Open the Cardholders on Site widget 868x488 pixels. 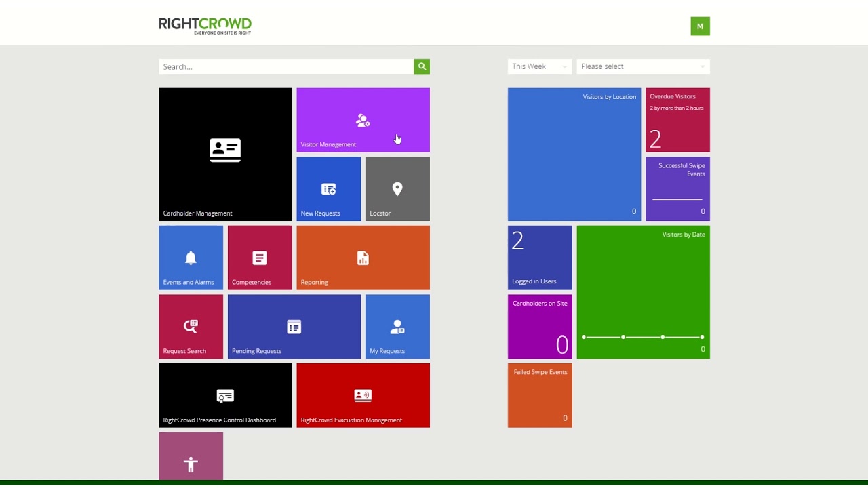coord(540,327)
